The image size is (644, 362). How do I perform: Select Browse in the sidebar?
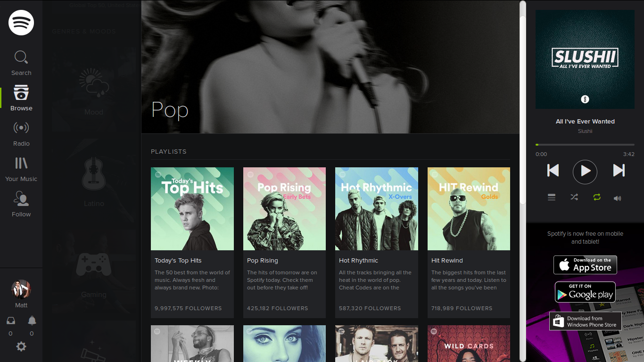[x=21, y=98]
